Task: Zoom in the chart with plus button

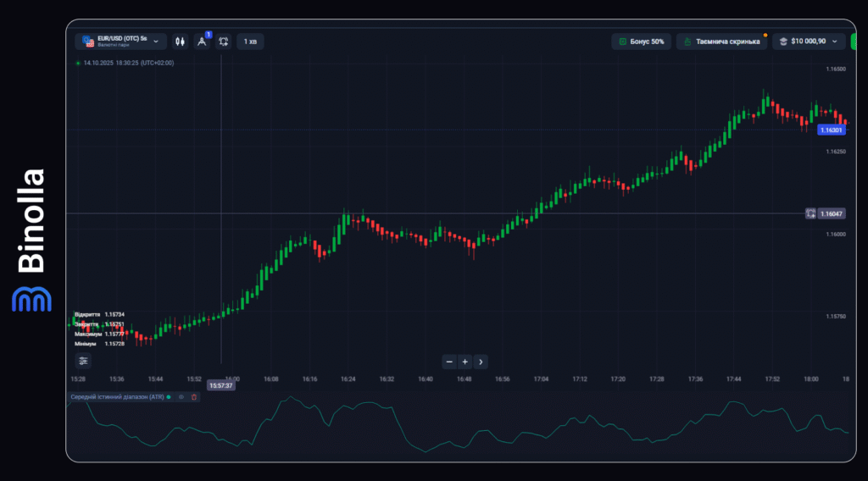Action: pos(465,362)
